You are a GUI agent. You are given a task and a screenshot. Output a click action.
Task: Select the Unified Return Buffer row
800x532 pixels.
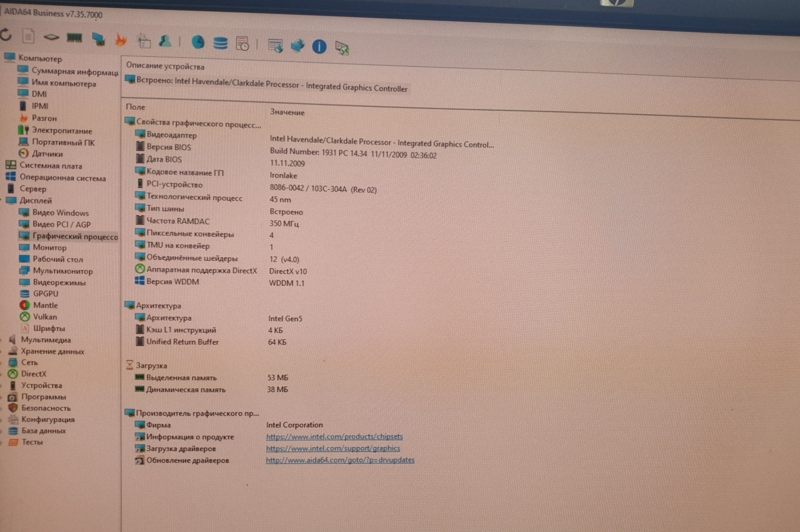click(x=210, y=342)
